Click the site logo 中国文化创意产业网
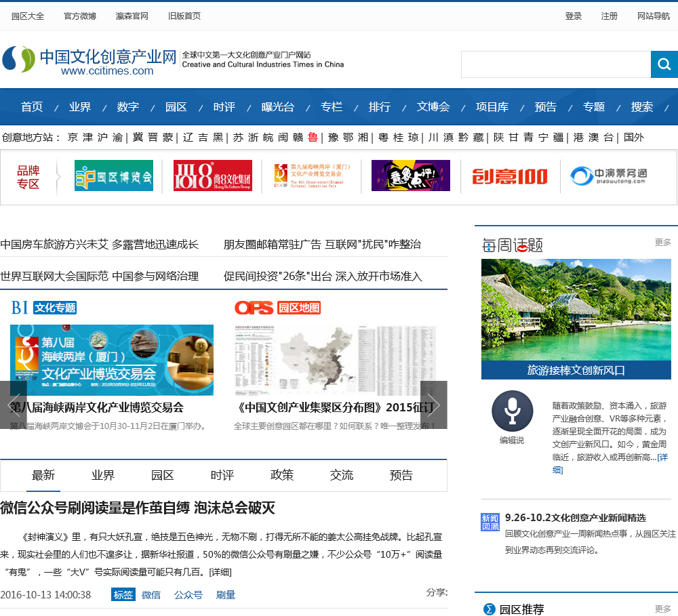 90,60
